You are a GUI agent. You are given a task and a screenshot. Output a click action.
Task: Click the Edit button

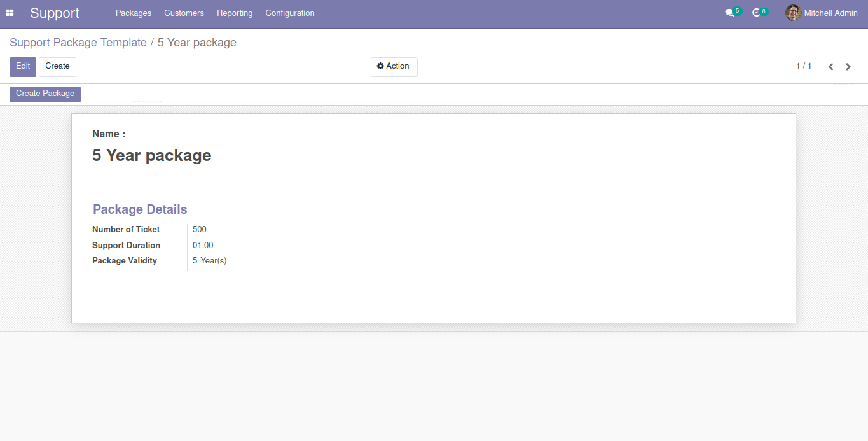coord(23,67)
